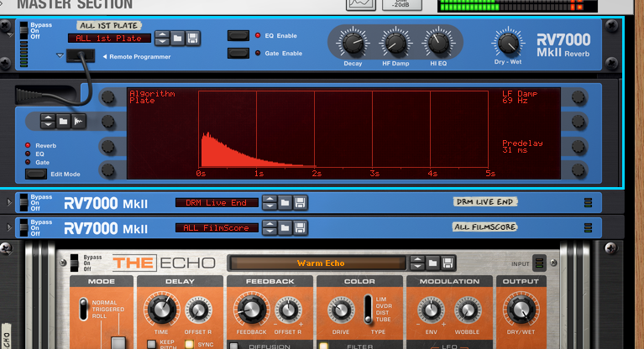
Task: Open the Remote Programmer folder browse icon
Action: (x=63, y=121)
